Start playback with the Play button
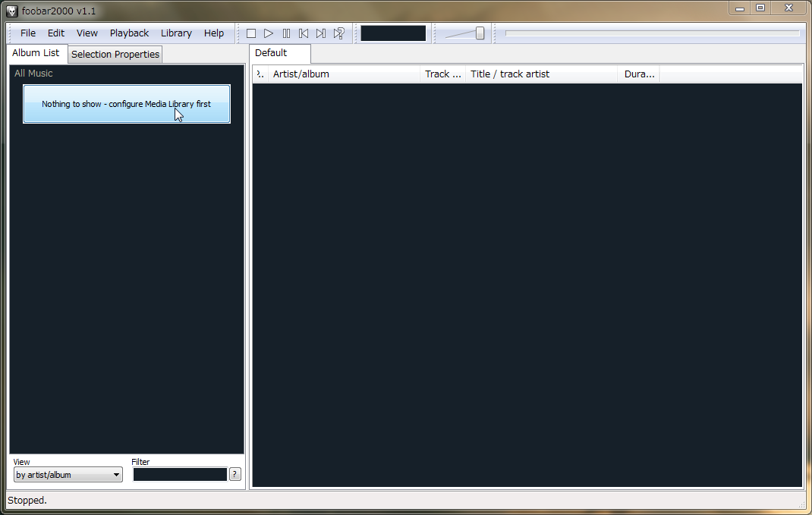 pos(268,33)
